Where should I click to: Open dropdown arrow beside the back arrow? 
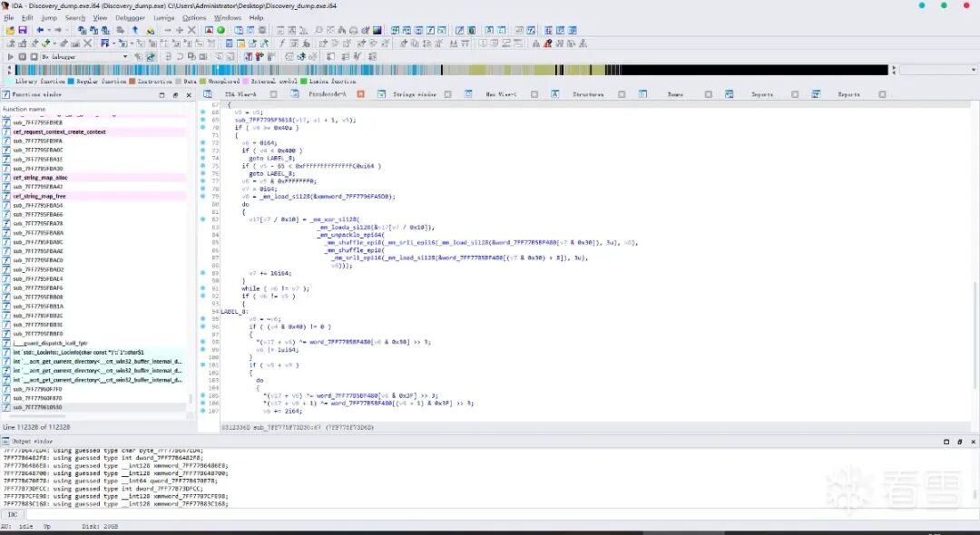pos(48,30)
